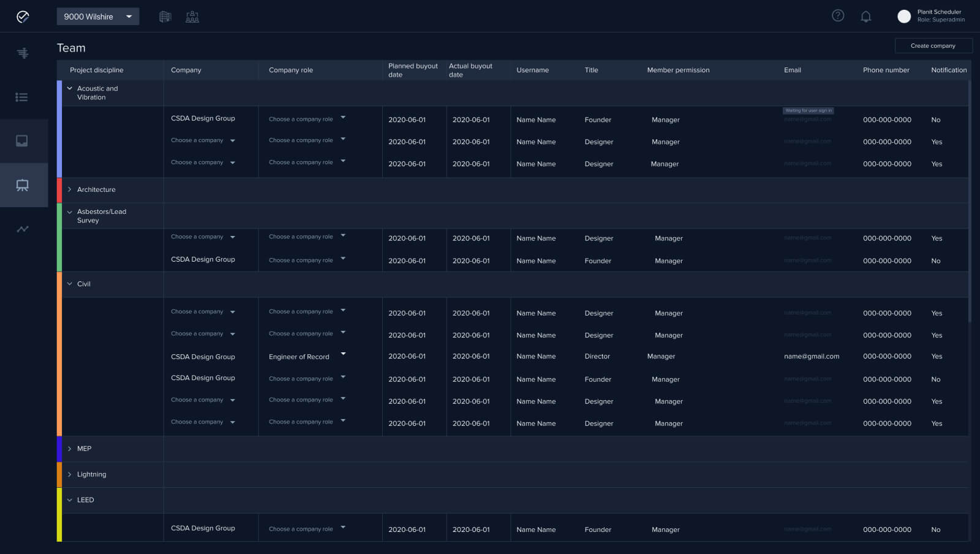The image size is (980, 554).
Task: Click the yellow LEED color bar
Action: (x=59, y=515)
